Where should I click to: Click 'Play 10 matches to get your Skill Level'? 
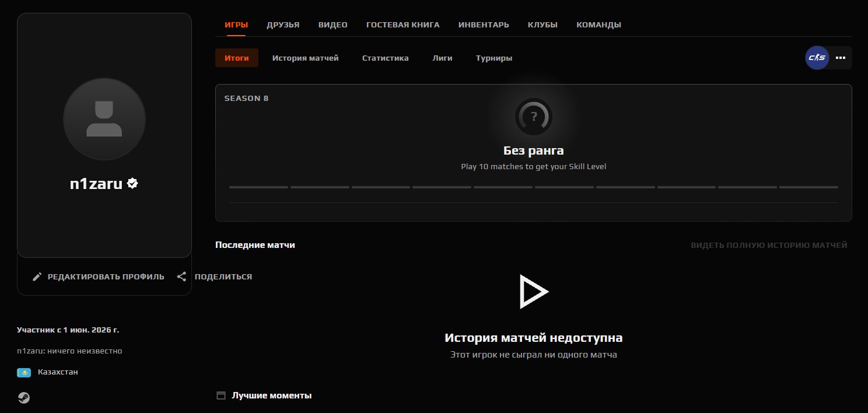(x=534, y=166)
